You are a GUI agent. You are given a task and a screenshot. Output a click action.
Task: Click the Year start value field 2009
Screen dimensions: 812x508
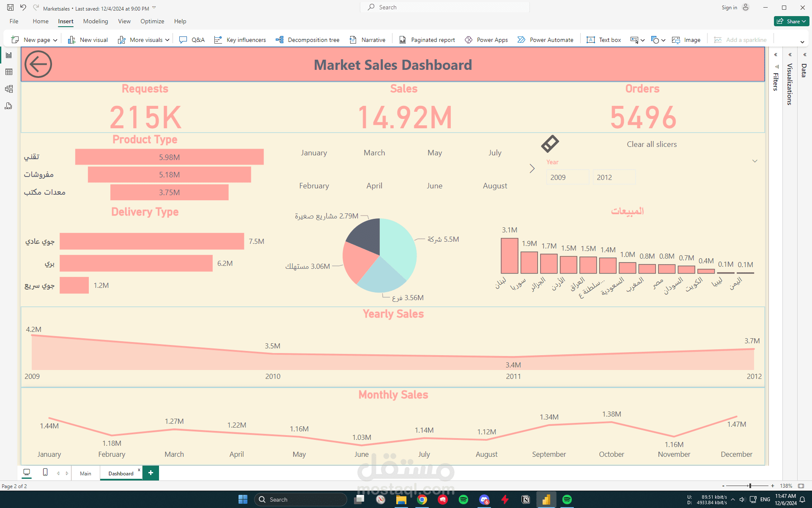tap(567, 177)
